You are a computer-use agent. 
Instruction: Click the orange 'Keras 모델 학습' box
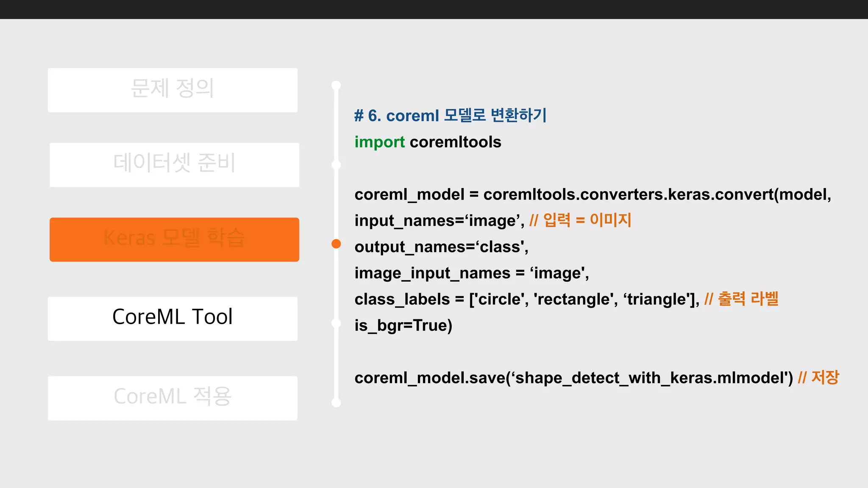[174, 239]
